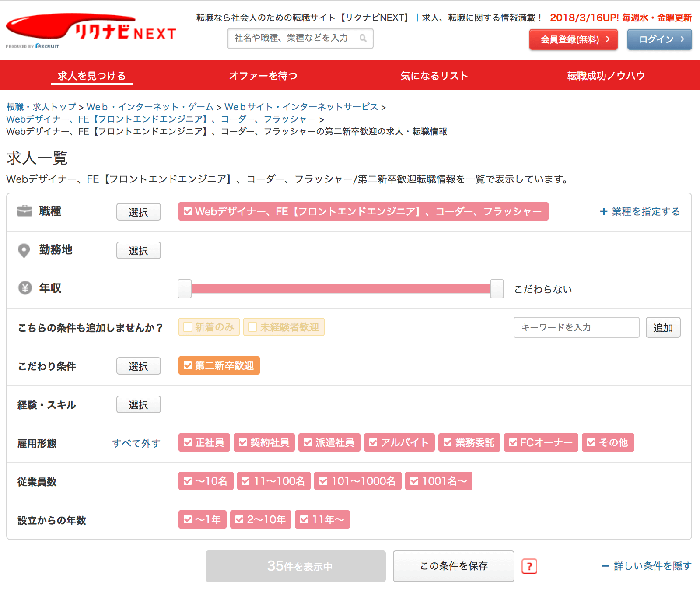
Task: Click the briefcase icon beside 職種
Action: pos(25,211)
